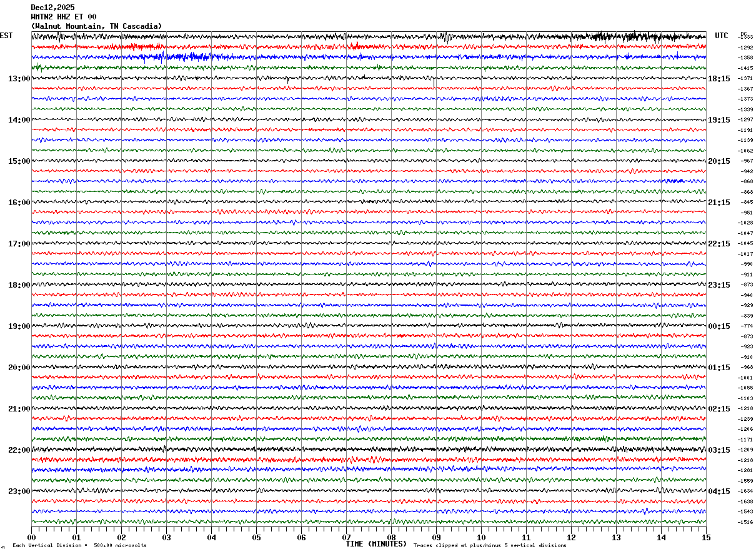Viewport: 756px width, 554px height.
Task: Click the DC offset value -1559
Action: click(x=745, y=481)
